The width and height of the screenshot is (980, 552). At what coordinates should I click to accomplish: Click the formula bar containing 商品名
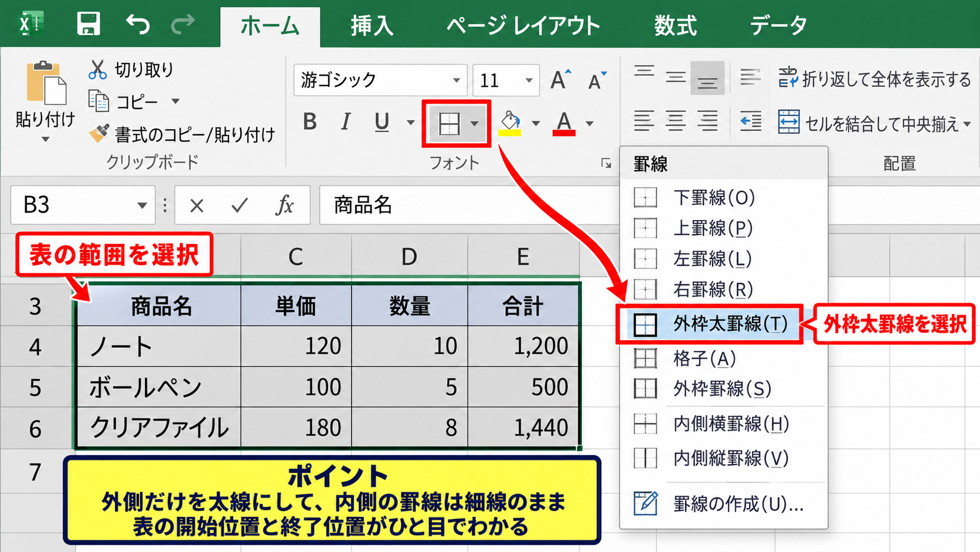[469, 205]
